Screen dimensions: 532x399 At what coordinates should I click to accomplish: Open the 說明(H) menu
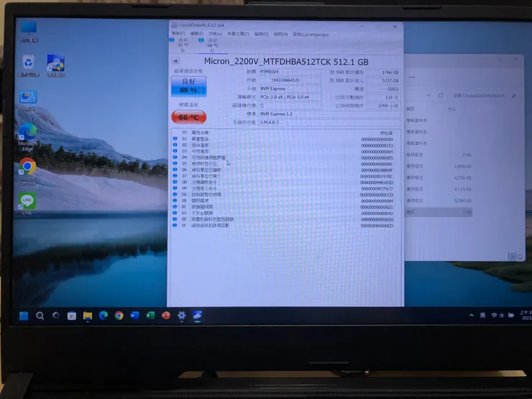280,35
